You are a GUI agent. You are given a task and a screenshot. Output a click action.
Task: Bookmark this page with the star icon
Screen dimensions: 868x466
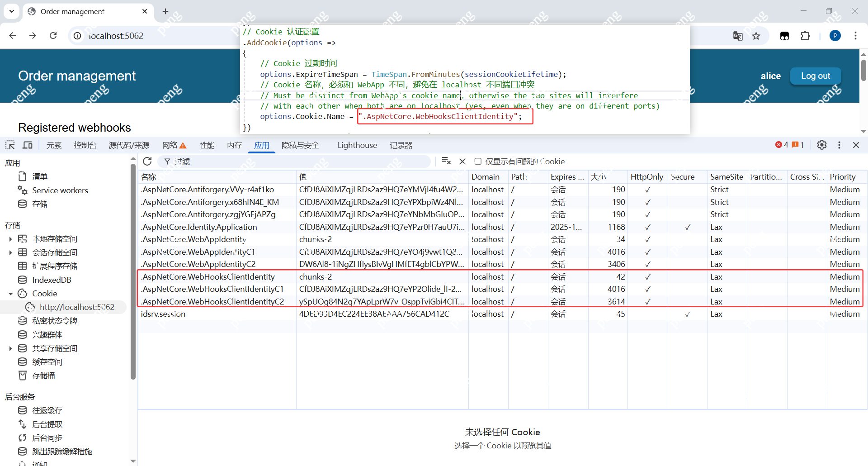(x=756, y=36)
